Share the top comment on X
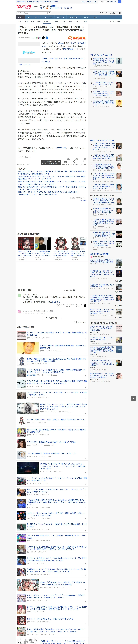Screen dimensions: 138x644 pyautogui.click(x=85, y=305)
